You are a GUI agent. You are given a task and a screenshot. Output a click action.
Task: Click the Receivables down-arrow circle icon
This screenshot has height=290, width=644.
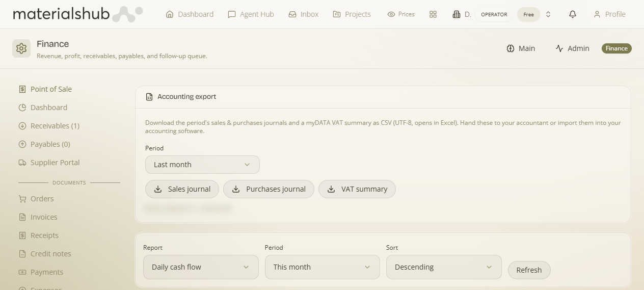click(x=22, y=126)
